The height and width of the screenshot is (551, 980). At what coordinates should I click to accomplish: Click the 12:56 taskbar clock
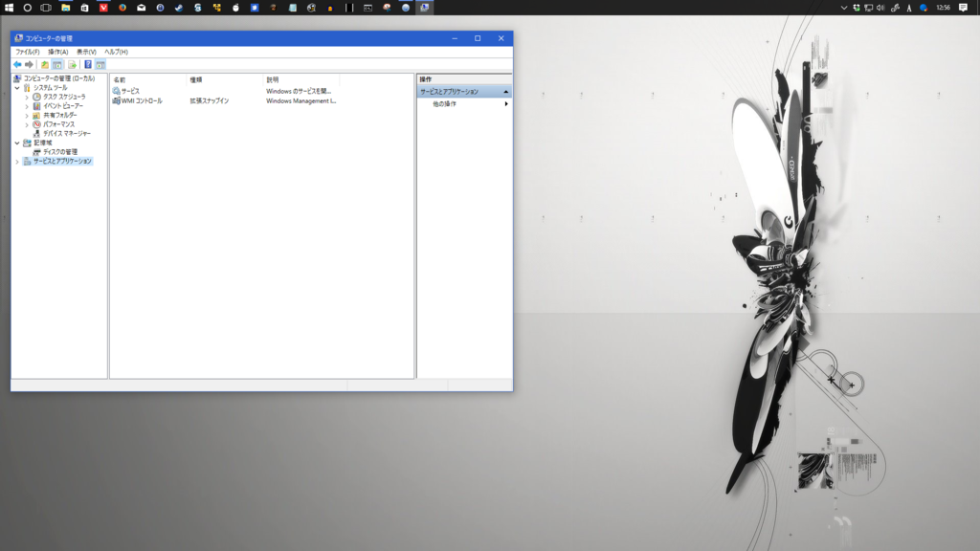click(x=944, y=8)
